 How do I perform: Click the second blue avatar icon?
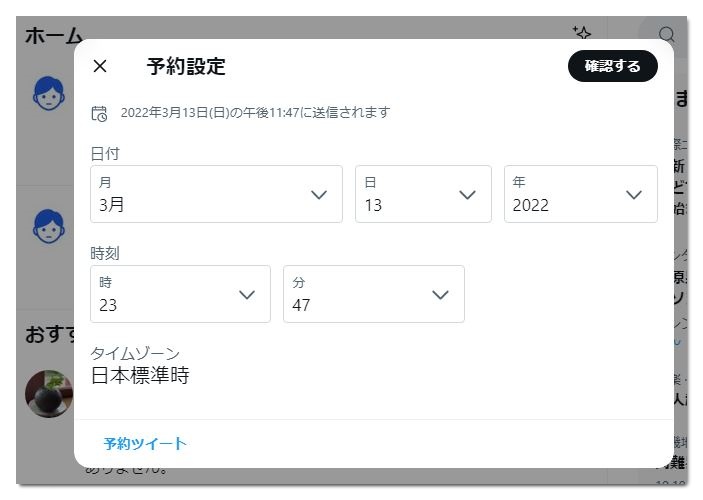click(49, 226)
